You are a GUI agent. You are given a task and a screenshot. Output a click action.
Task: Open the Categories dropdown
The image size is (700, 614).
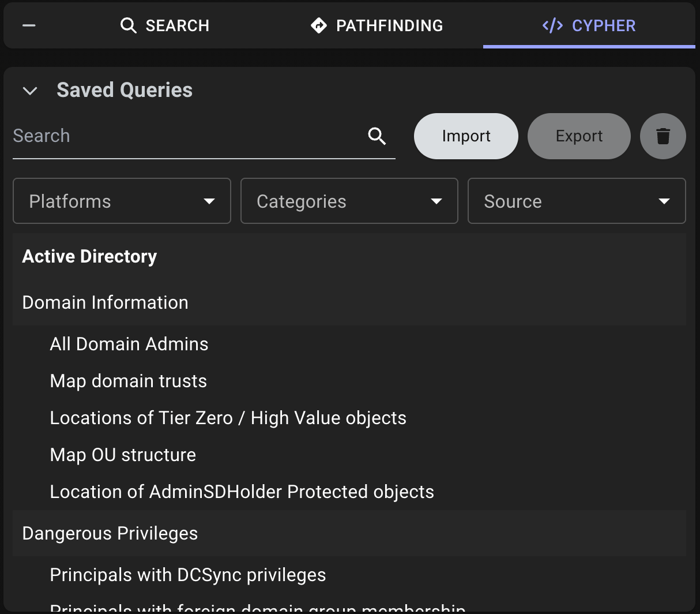pyautogui.click(x=349, y=201)
